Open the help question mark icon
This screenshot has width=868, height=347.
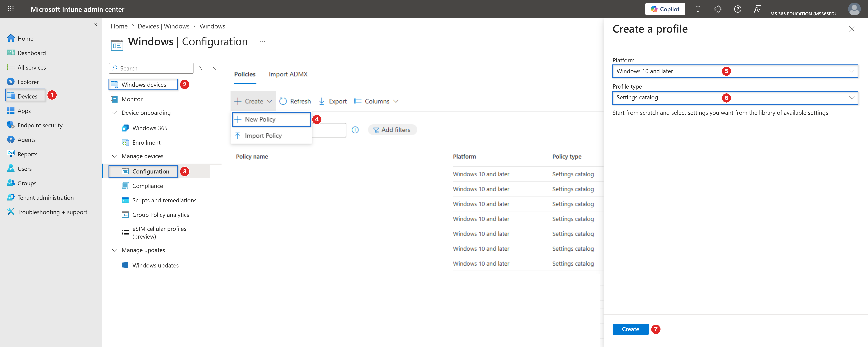[738, 9]
